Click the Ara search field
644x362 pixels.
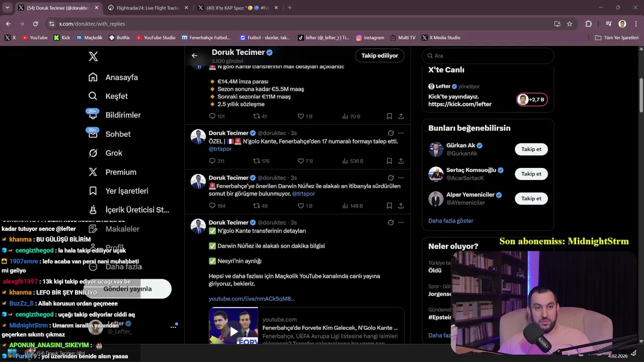pyautogui.click(x=488, y=56)
